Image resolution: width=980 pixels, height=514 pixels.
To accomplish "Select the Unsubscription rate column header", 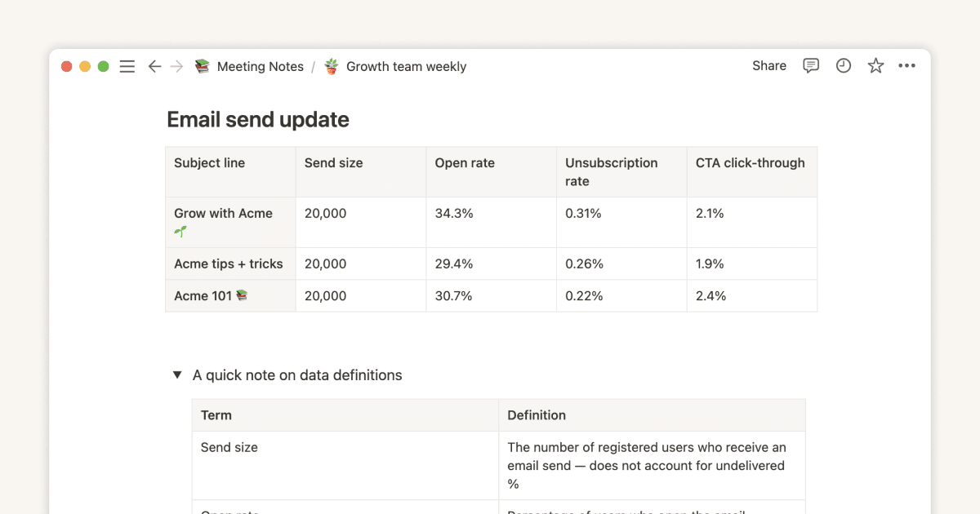I will pyautogui.click(x=611, y=171).
